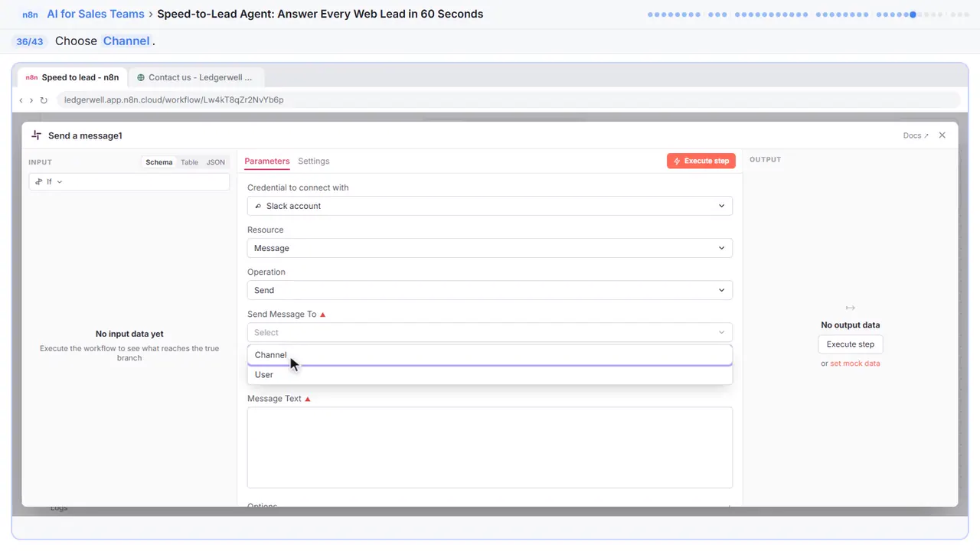Choose Channel from the dropdown list

point(490,355)
